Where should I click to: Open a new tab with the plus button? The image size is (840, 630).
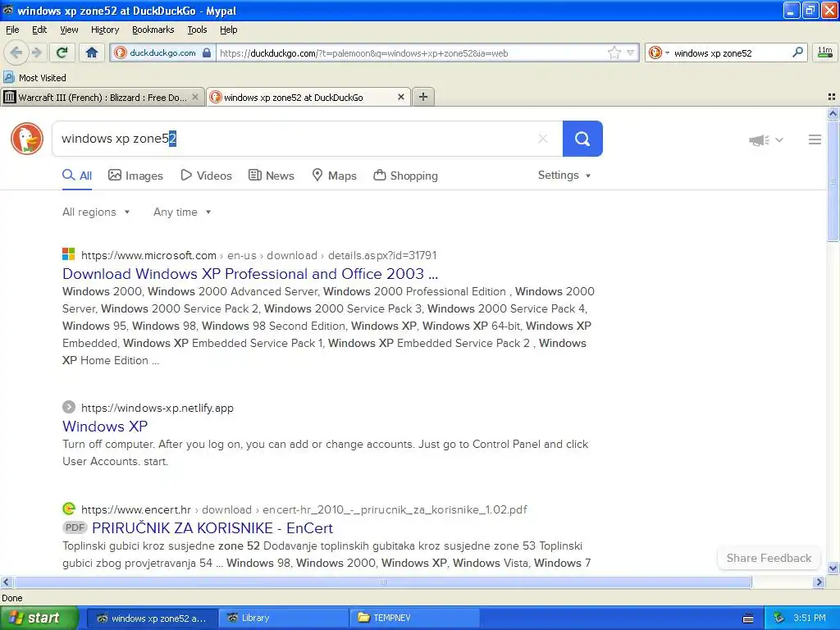pos(423,97)
